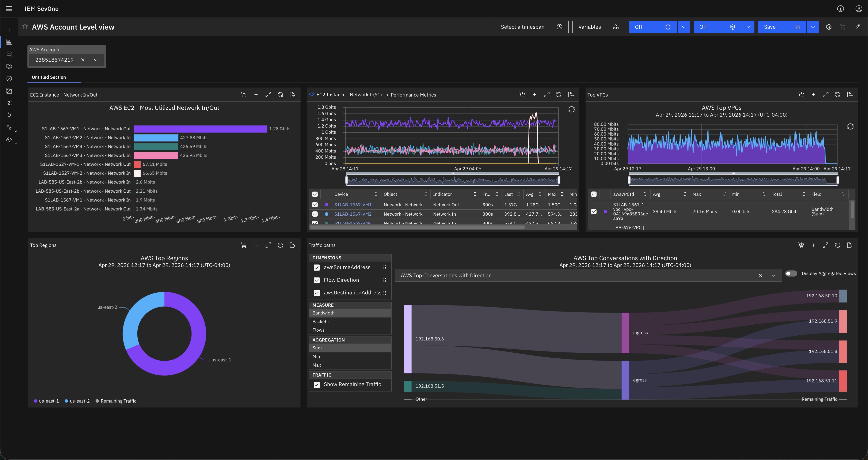Click the Select a timespan button

coord(531,27)
